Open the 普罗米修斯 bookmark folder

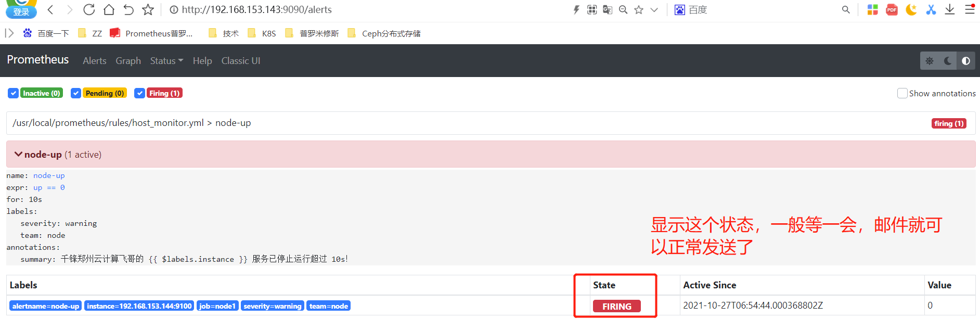pyautogui.click(x=312, y=33)
